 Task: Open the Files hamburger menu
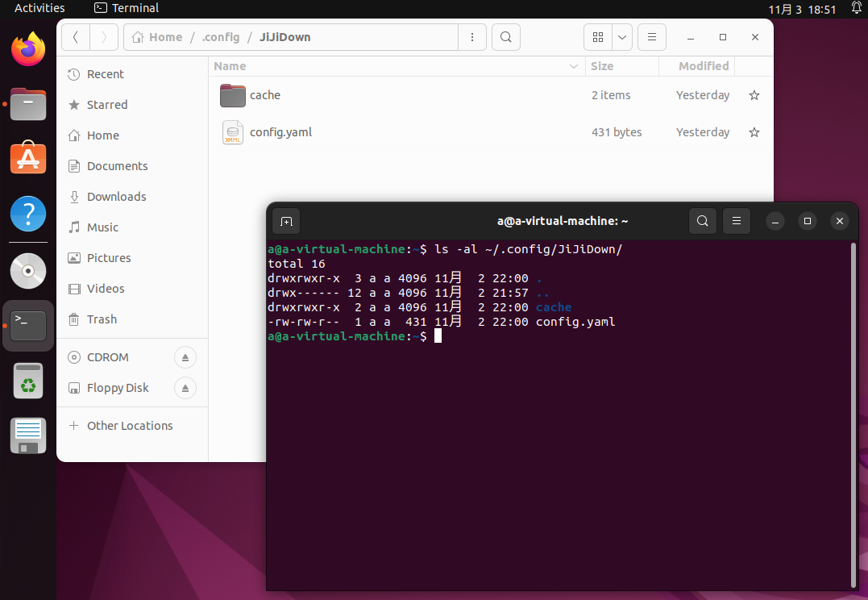tap(652, 37)
